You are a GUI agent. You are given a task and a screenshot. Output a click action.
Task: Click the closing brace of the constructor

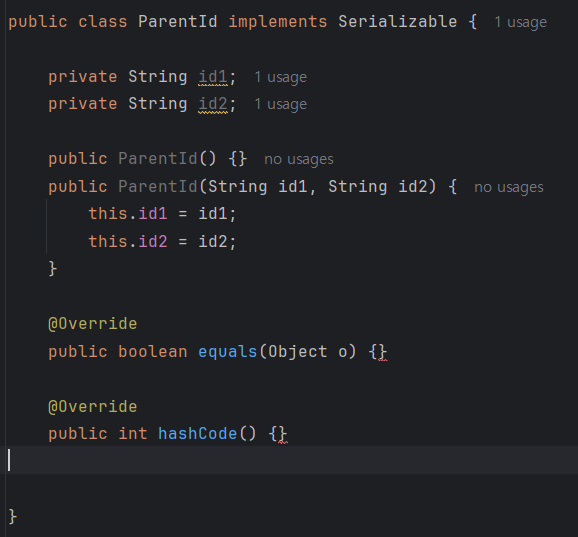coord(53,269)
